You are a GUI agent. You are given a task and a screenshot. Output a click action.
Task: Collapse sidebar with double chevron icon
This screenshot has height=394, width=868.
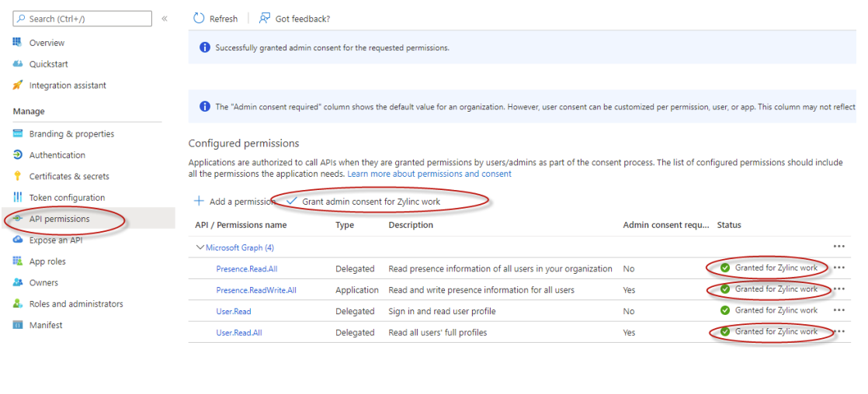[x=165, y=19]
